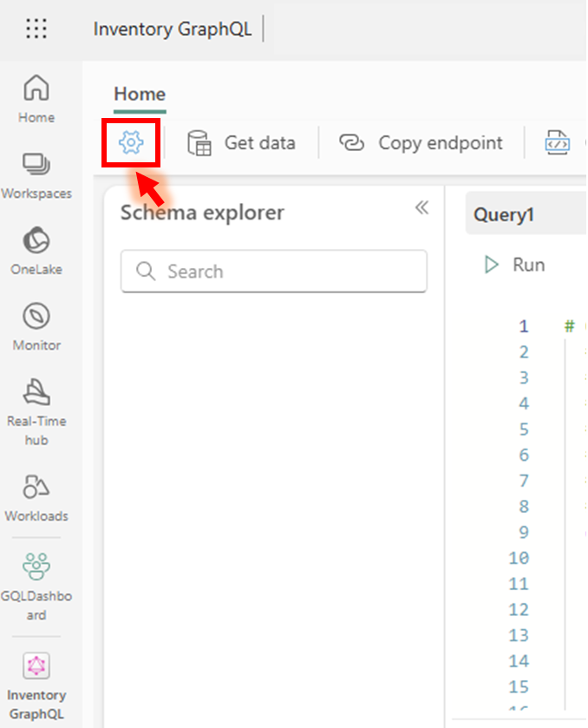Run the current query
588x728 pixels.
(514, 266)
